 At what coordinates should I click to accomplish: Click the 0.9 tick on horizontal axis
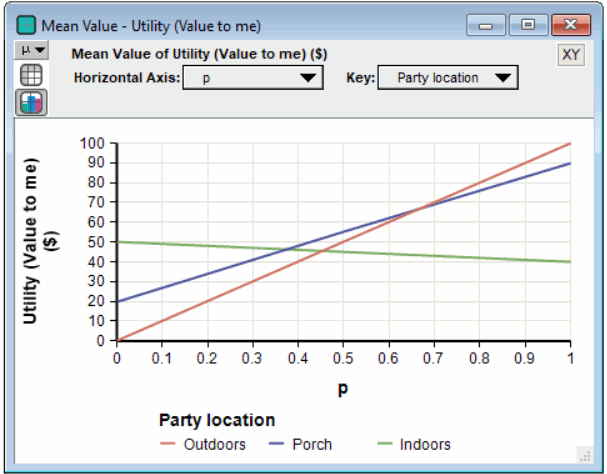point(525,358)
